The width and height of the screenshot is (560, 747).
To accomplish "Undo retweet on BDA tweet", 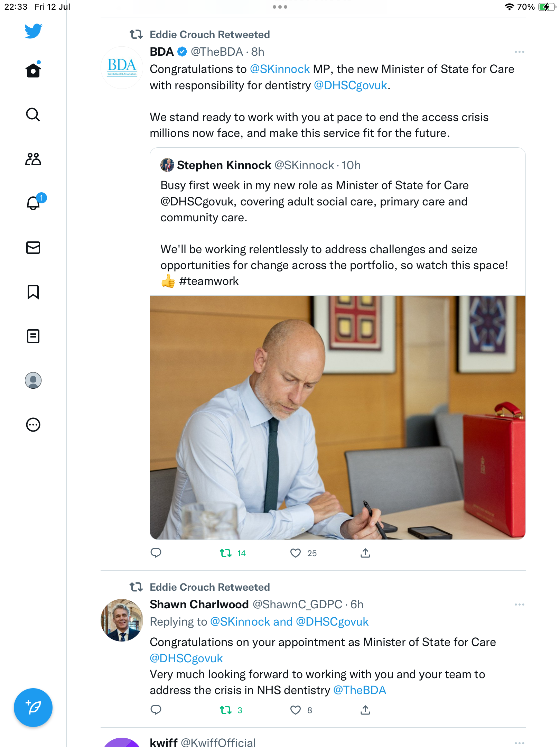I will [226, 553].
